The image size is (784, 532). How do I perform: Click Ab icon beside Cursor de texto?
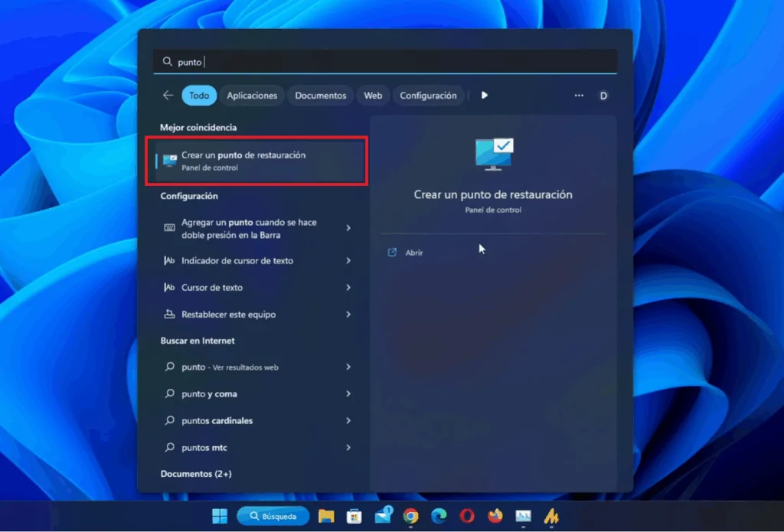[x=169, y=288]
